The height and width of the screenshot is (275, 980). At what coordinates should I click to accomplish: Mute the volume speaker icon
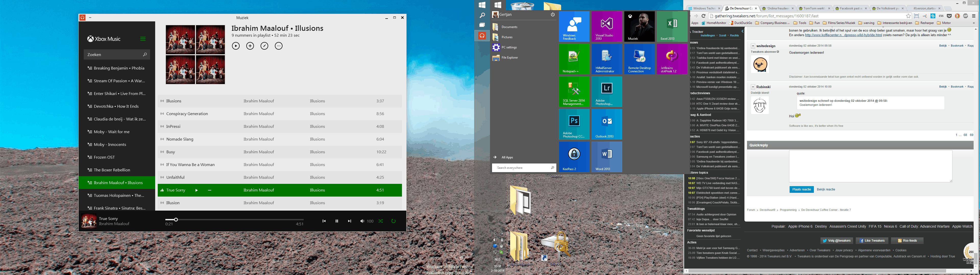362,221
